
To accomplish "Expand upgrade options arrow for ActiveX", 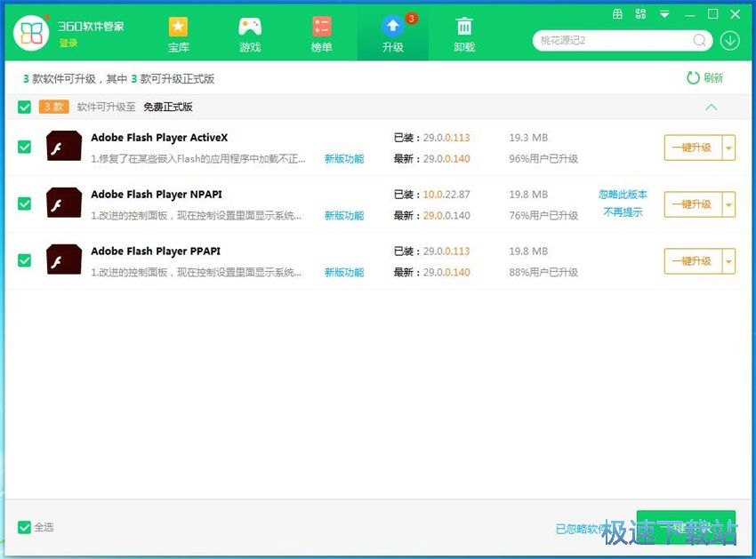I will coord(728,148).
